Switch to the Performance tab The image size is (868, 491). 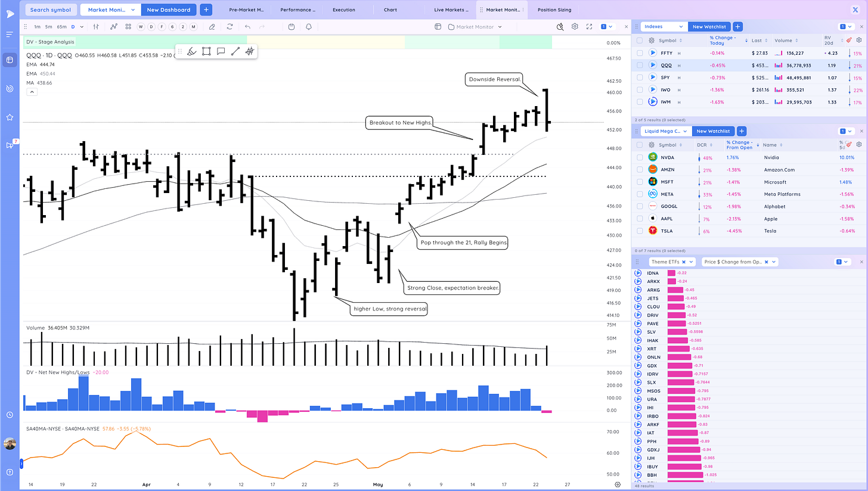tap(298, 10)
